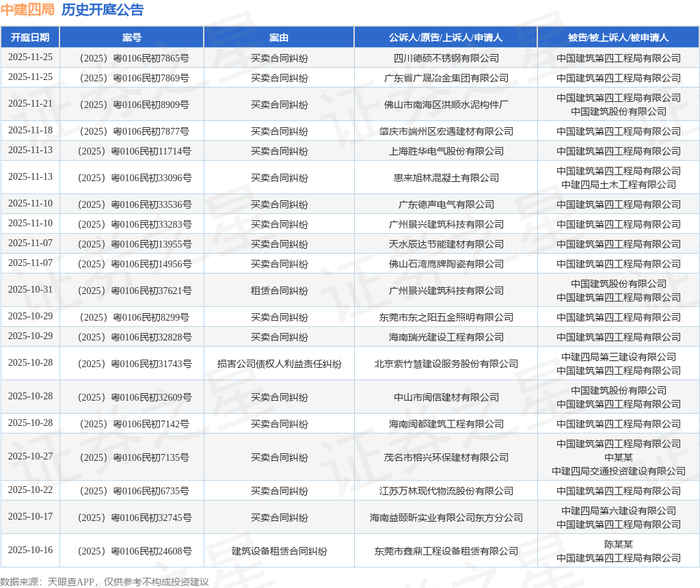Click cause 租赁合同纠纷
This screenshot has height=588, width=700.
tap(279, 291)
